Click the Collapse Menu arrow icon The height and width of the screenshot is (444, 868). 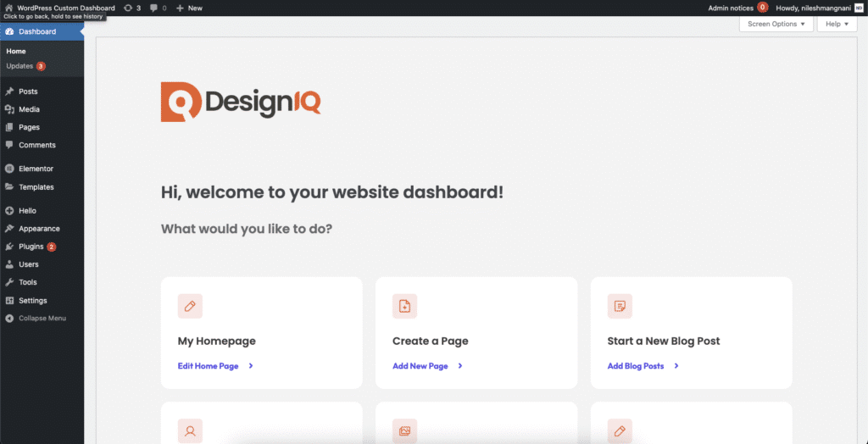click(x=9, y=319)
